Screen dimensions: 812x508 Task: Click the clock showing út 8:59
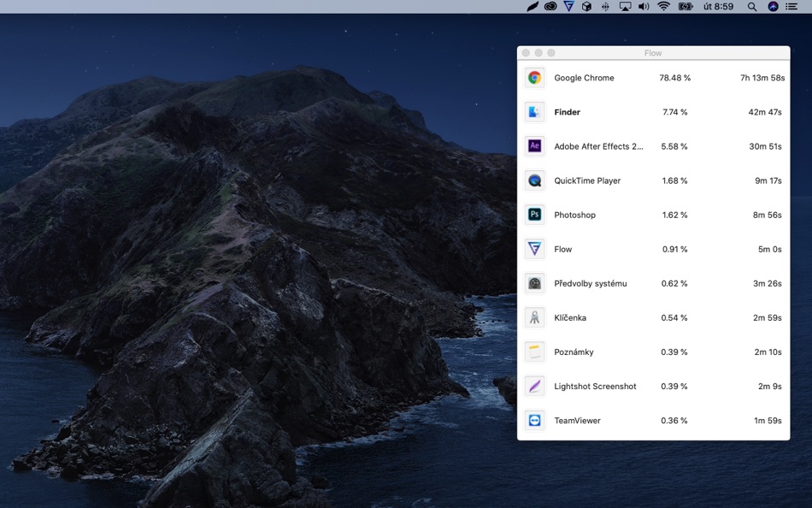pyautogui.click(x=718, y=7)
